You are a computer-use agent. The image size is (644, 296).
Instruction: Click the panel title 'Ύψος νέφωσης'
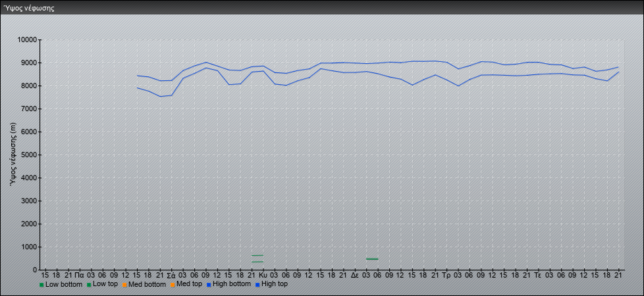(x=28, y=8)
